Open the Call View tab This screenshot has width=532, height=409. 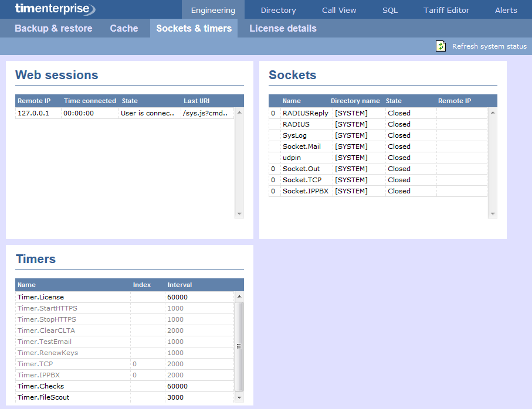(339, 10)
